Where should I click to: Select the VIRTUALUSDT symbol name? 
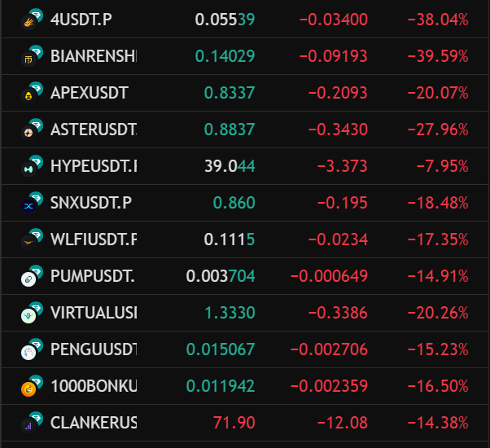coord(94,313)
